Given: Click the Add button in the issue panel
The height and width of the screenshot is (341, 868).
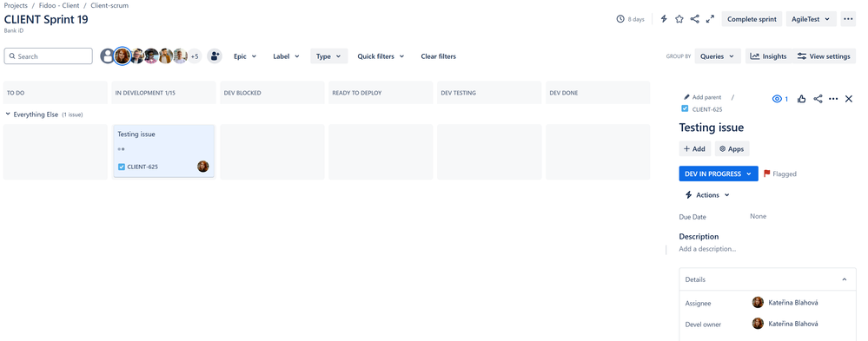Looking at the screenshot, I should tap(695, 148).
